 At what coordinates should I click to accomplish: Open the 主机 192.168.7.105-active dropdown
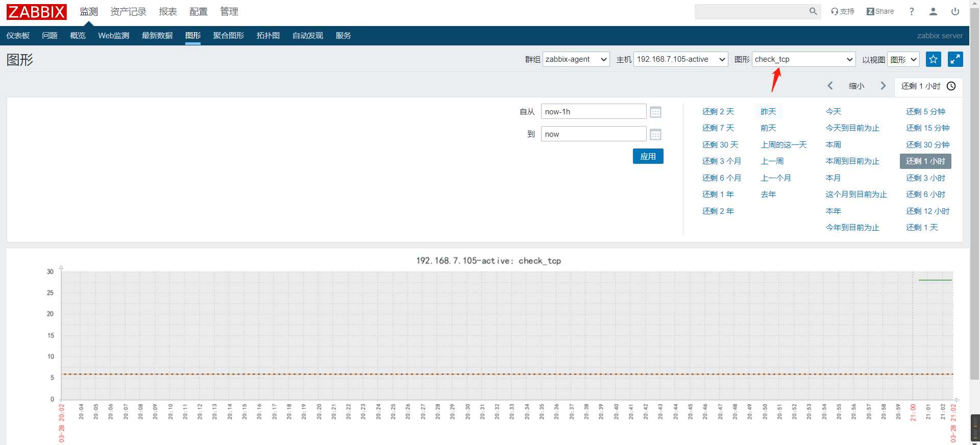point(681,59)
